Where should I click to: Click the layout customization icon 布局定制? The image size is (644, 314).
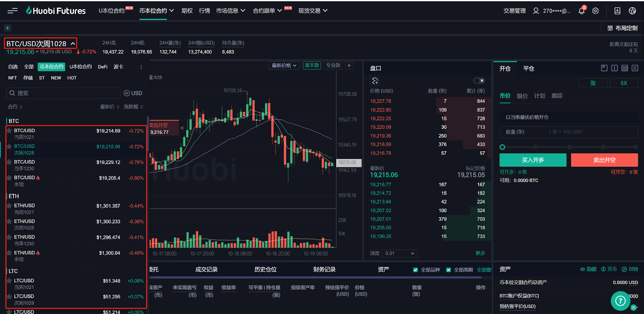tap(610, 28)
